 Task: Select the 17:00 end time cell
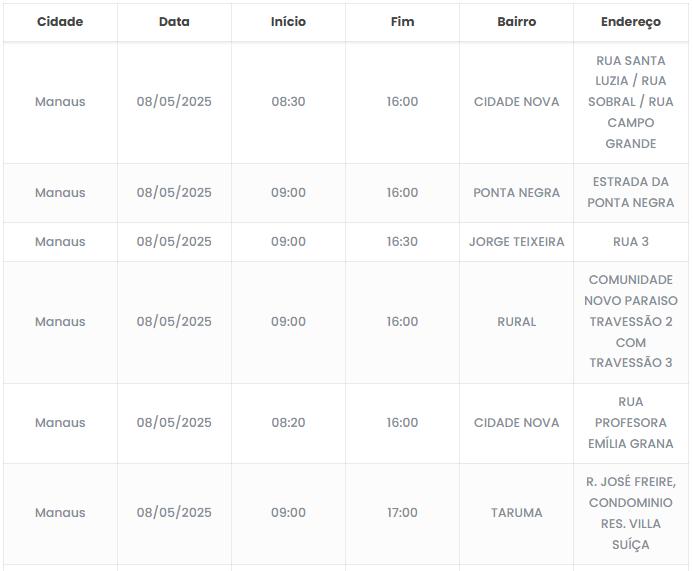402,513
